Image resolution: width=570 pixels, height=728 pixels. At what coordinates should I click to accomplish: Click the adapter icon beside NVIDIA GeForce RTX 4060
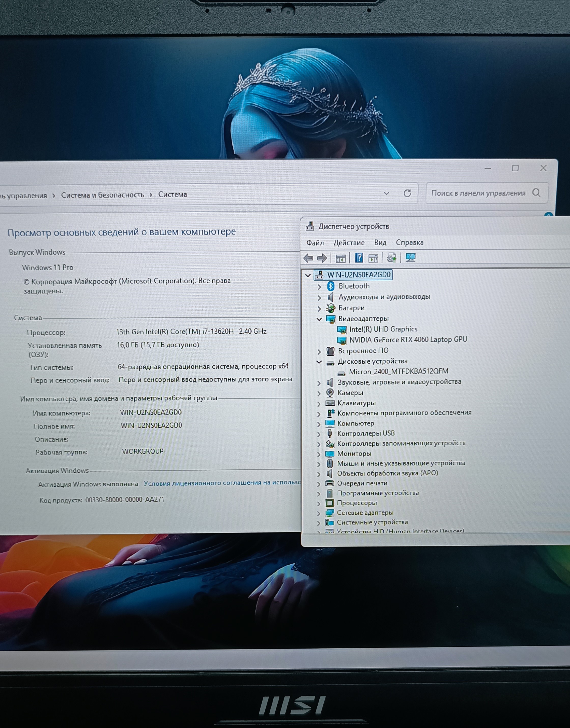click(342, 340)
